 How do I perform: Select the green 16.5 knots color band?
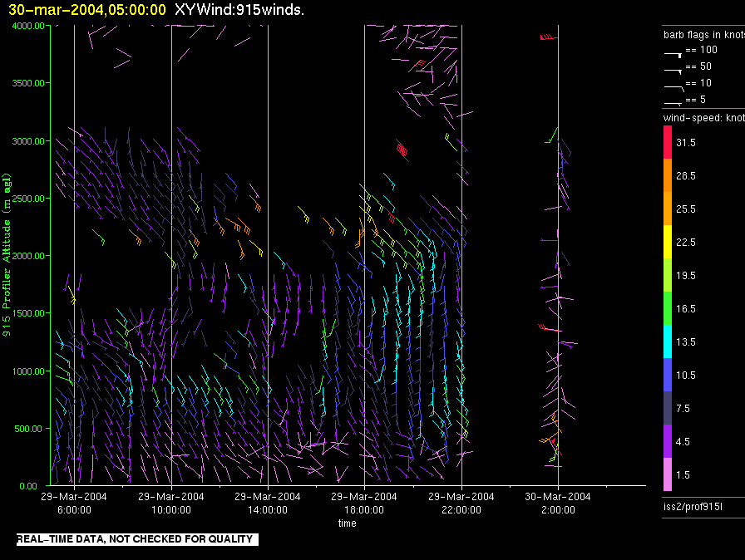[668, 308]
